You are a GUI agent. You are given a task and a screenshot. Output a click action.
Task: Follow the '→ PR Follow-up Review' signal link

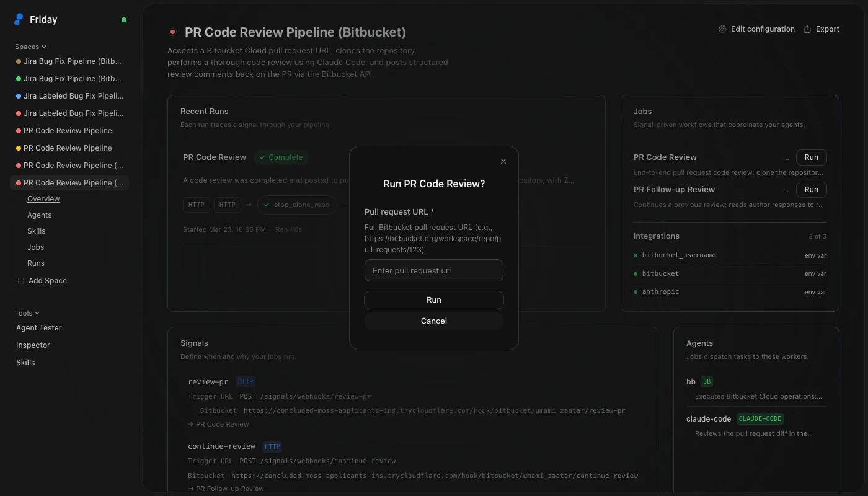(x=226, y=489)
